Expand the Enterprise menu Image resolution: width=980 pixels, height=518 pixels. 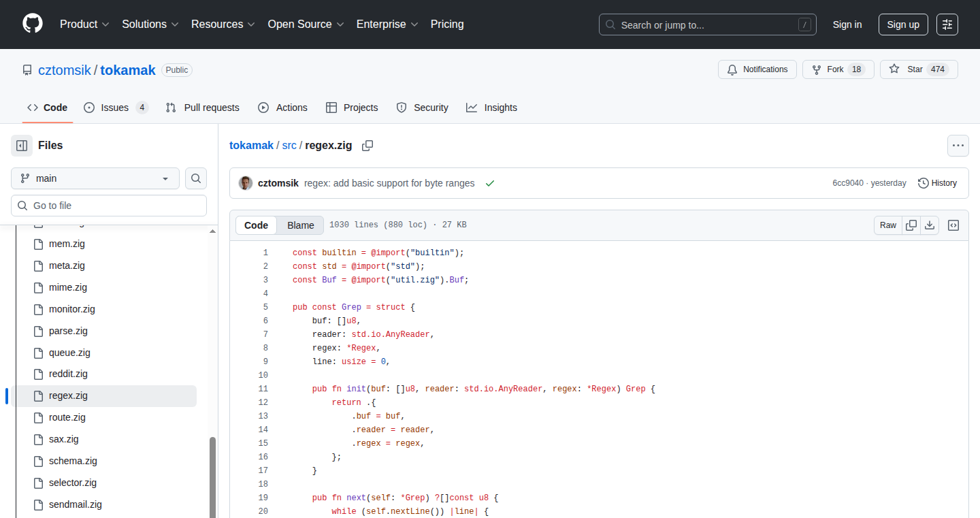point(387,24)
